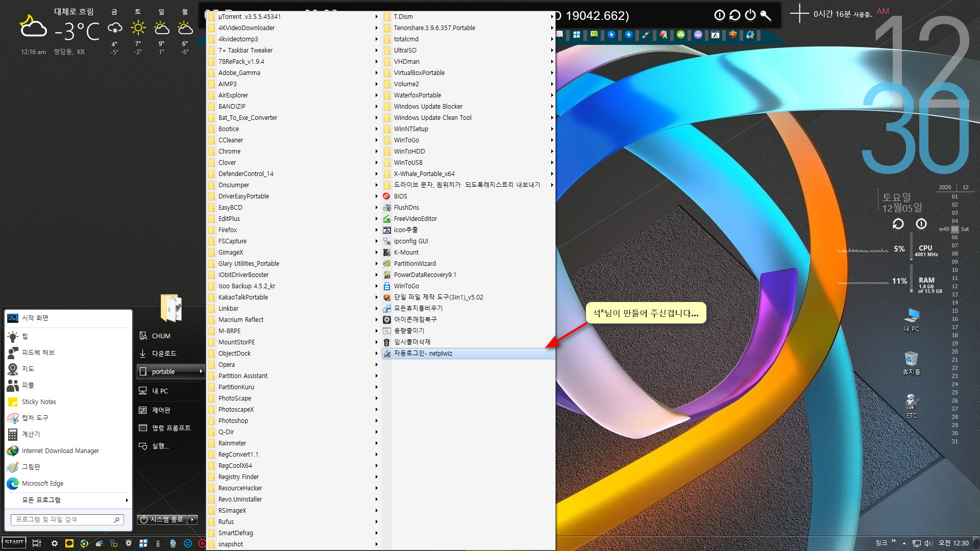The image size is (980, 551).
Task: Click the power icon in top widget
Action: [x=750, y=15]
